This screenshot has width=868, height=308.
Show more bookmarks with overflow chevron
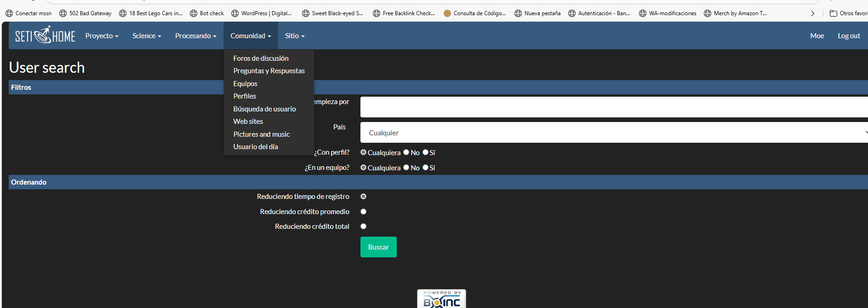812,13
